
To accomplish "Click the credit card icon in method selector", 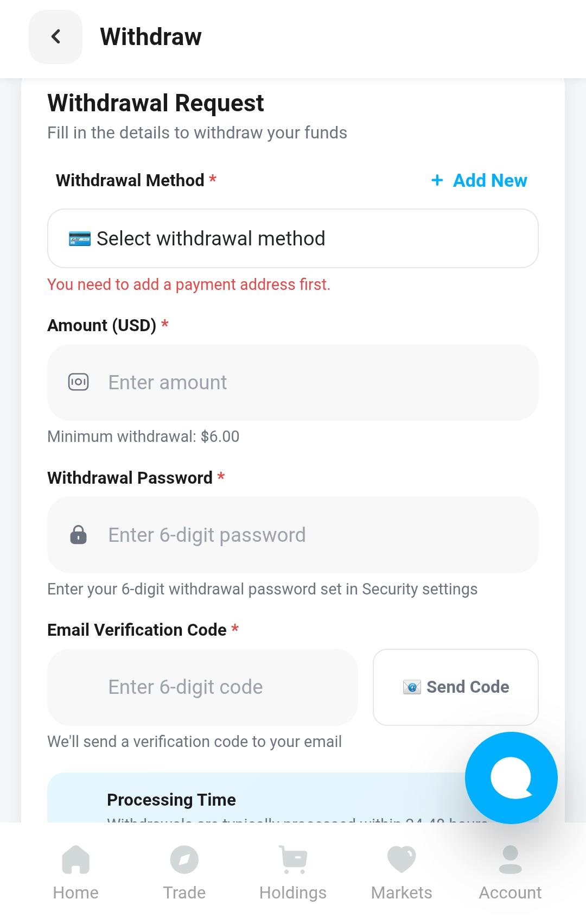I will 80,239.
